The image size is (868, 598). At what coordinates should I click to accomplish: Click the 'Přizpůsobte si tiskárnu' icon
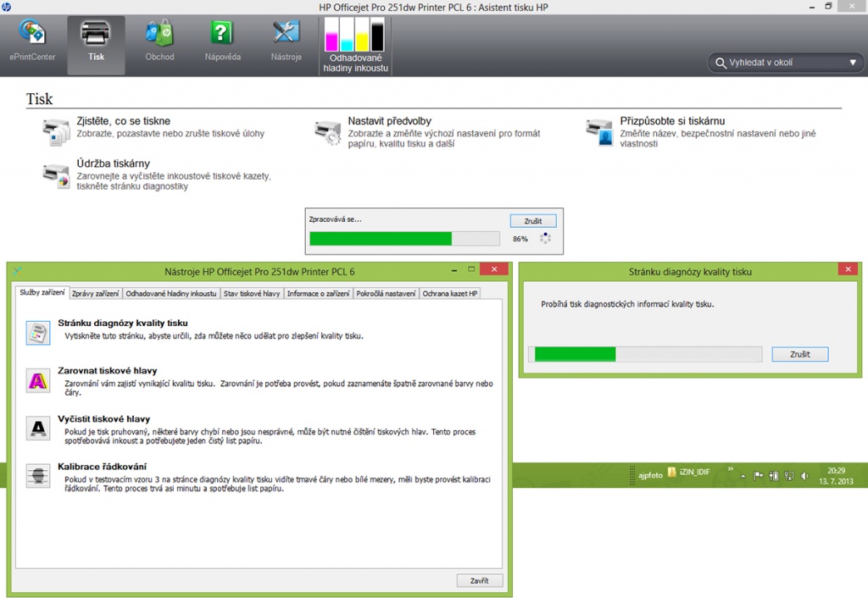599,133
